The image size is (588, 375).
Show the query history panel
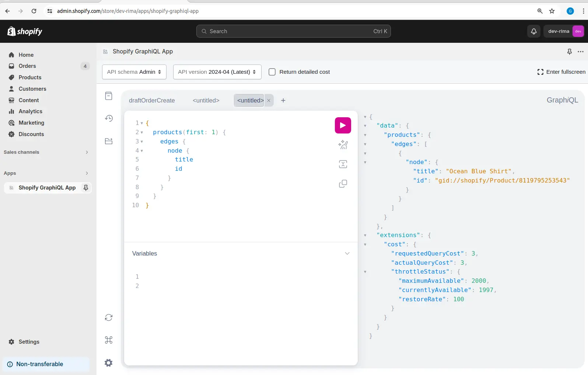109,118
